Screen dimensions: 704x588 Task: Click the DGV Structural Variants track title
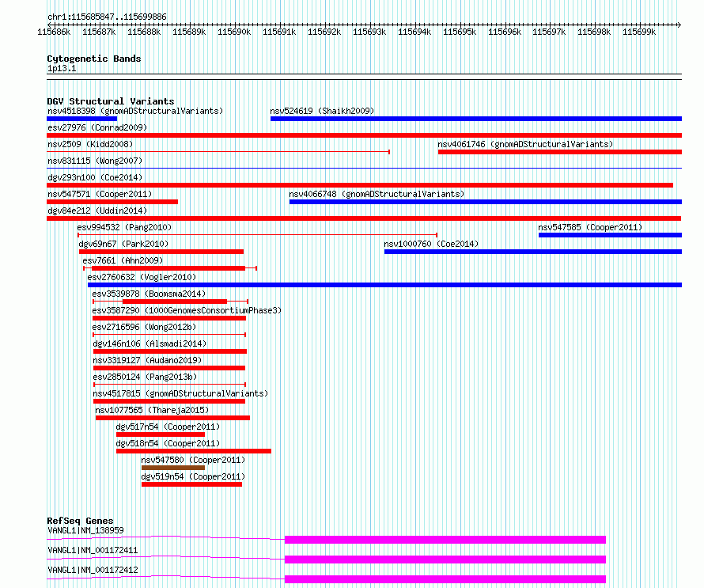[111, 101]
